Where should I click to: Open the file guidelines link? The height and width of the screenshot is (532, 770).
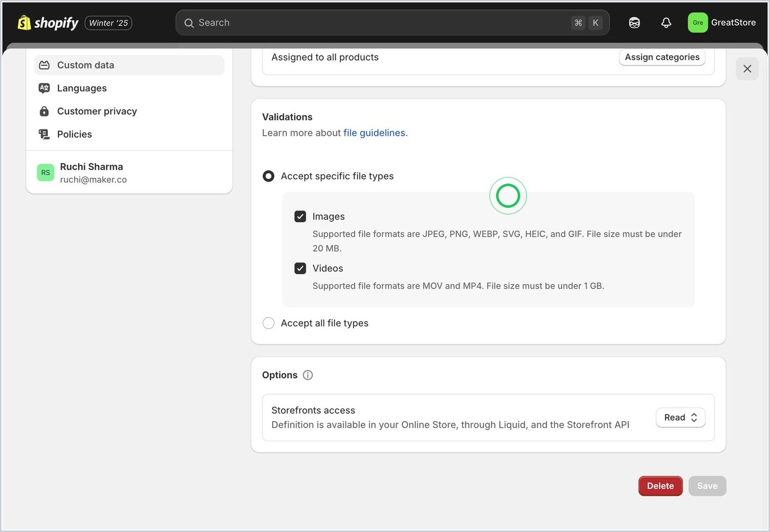375,133
